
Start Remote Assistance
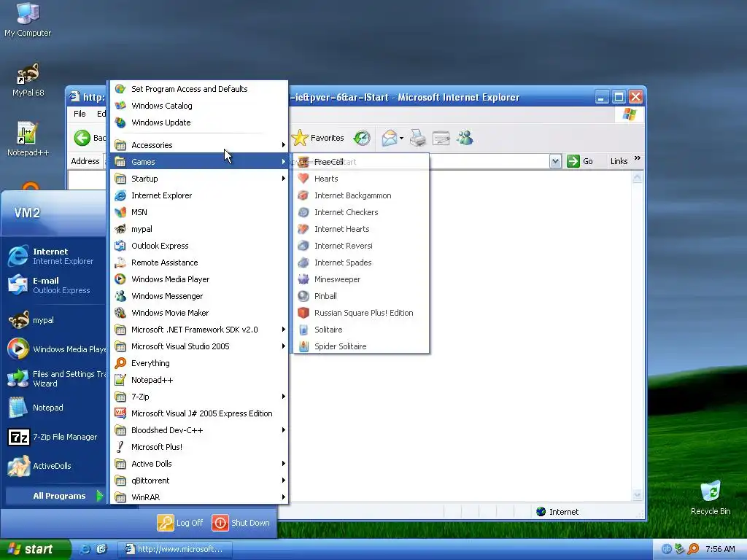(x=199, y=262)
